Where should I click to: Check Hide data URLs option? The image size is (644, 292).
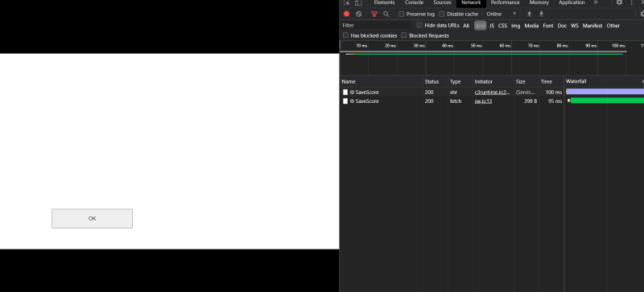tap(419, 25)
